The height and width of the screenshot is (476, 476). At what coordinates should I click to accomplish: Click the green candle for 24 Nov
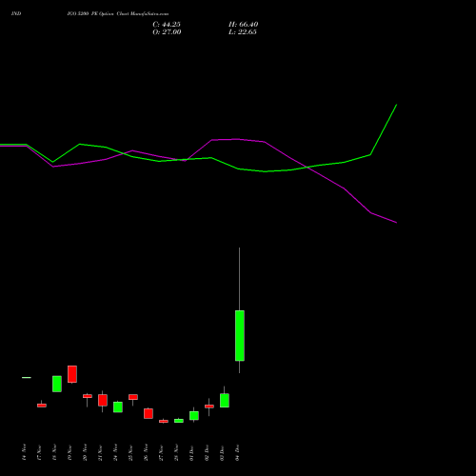118,407
